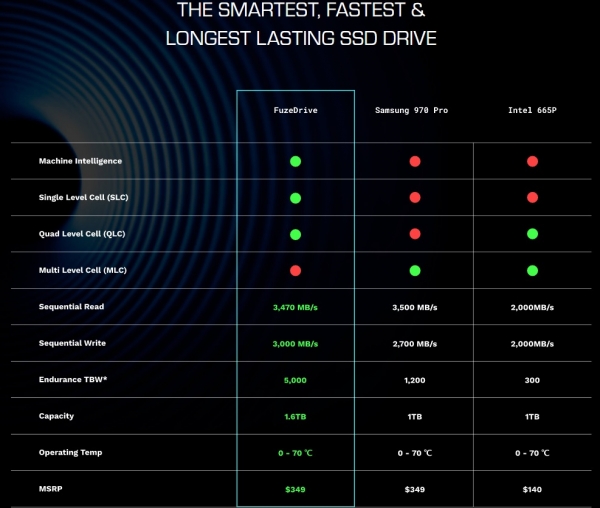The height and width of the screenshot is (508, 600).
Task: Click FuzeDrive's red Multi Level Cell dot
Action: tap(295, 271)
